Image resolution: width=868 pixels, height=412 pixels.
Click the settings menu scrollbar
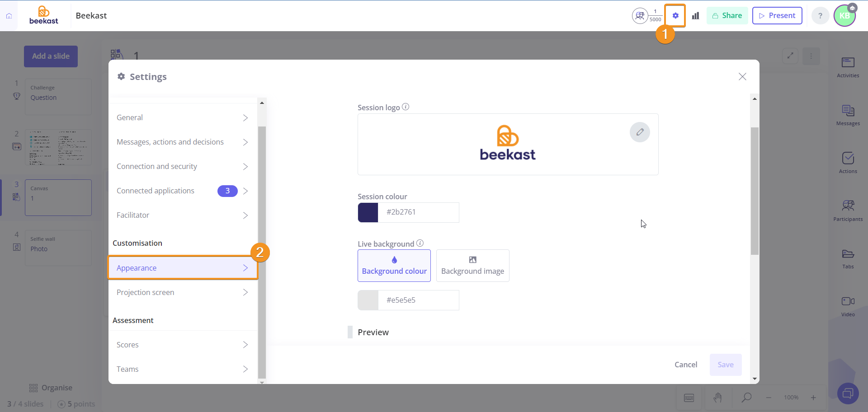pos(262,252)
